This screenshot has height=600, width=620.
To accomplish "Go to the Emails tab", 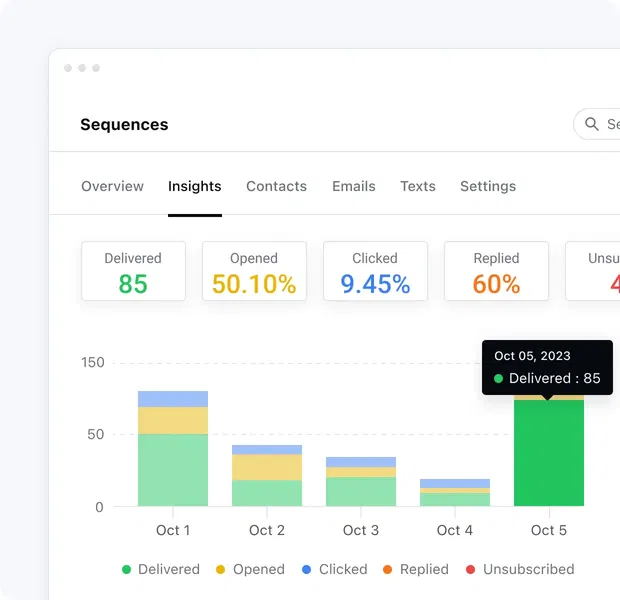I will click(x=353, y=186).
